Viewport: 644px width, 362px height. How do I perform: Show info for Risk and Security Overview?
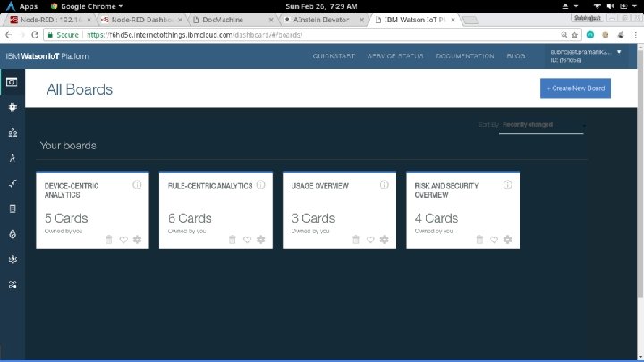pos(508,185)
